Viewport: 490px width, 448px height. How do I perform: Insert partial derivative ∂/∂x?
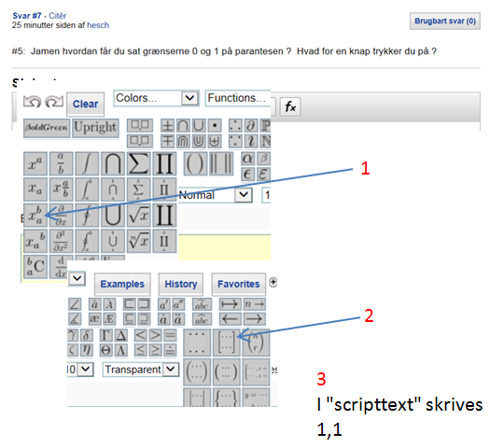coord(62,216)
